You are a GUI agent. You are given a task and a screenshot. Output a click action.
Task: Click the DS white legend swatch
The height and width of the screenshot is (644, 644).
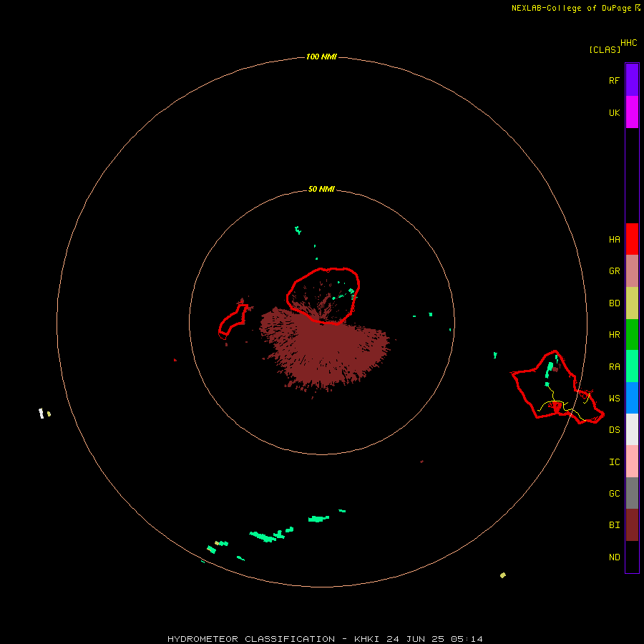click(632, 429)
